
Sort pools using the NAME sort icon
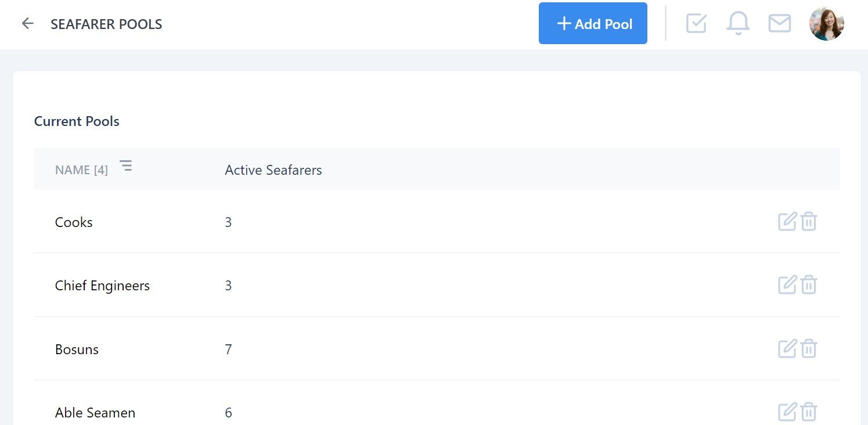[x=125, y=166]
